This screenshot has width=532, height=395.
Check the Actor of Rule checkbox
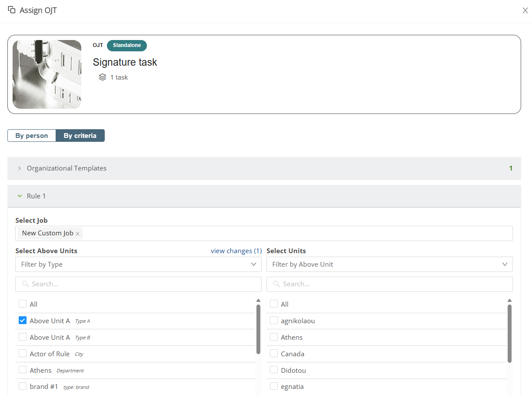[x=23, y=354]
